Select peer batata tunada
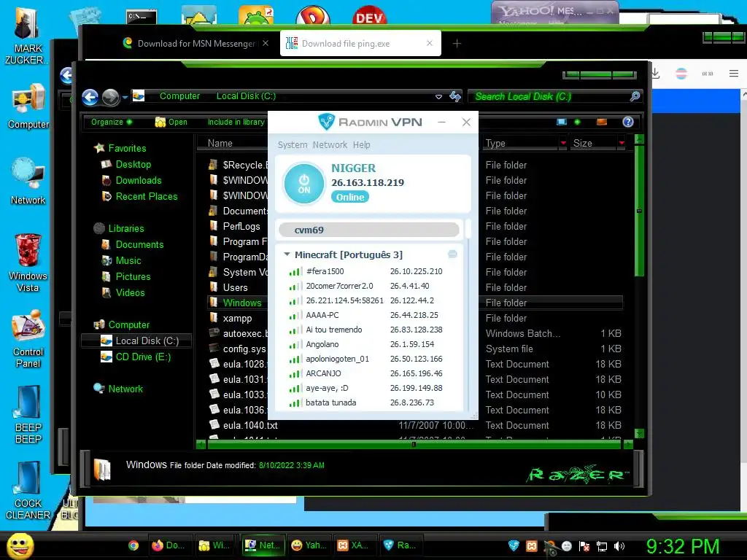Screen dimensions: 747x560 click(x=368, y=402)
